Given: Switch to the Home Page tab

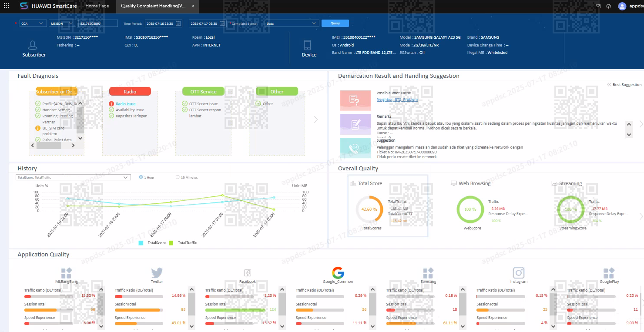Looking at the screenshot, I should pos(97,6).
